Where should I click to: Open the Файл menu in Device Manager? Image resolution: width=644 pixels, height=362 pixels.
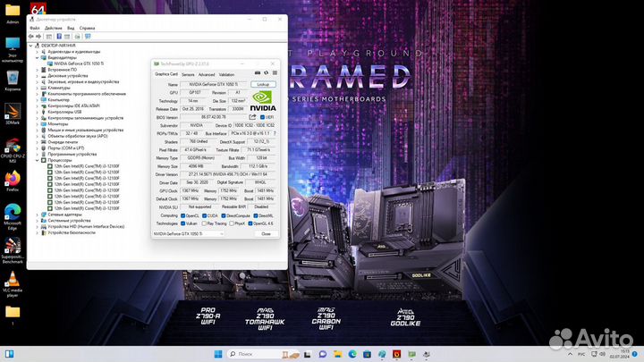click(x=35, y=28)
